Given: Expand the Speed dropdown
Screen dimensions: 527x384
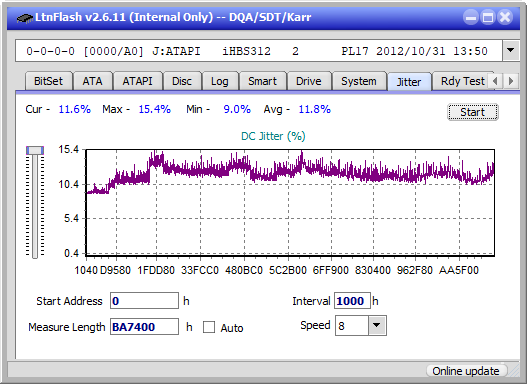Looking at the screenshot, I should point(377,325).
